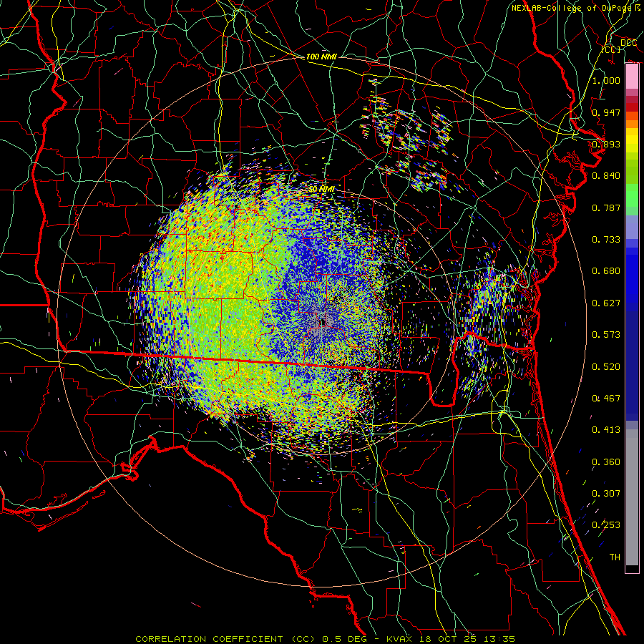Click the 0.733 scale value
This screenshot has height=644, width=644.
pyautogui.click(x=606, y=240)
